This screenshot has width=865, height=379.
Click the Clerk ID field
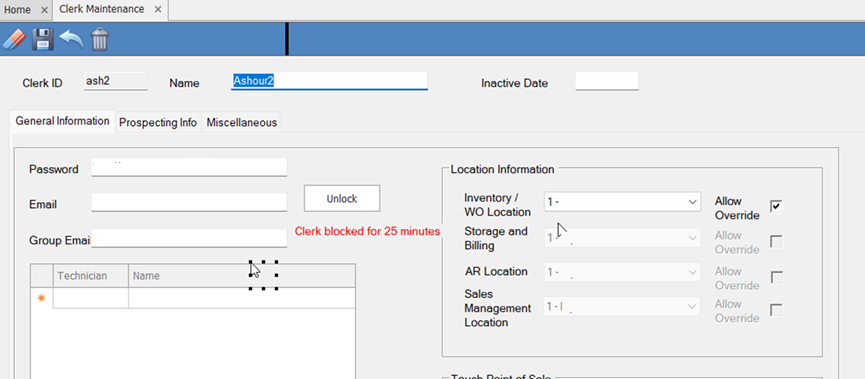click(116, 81)
